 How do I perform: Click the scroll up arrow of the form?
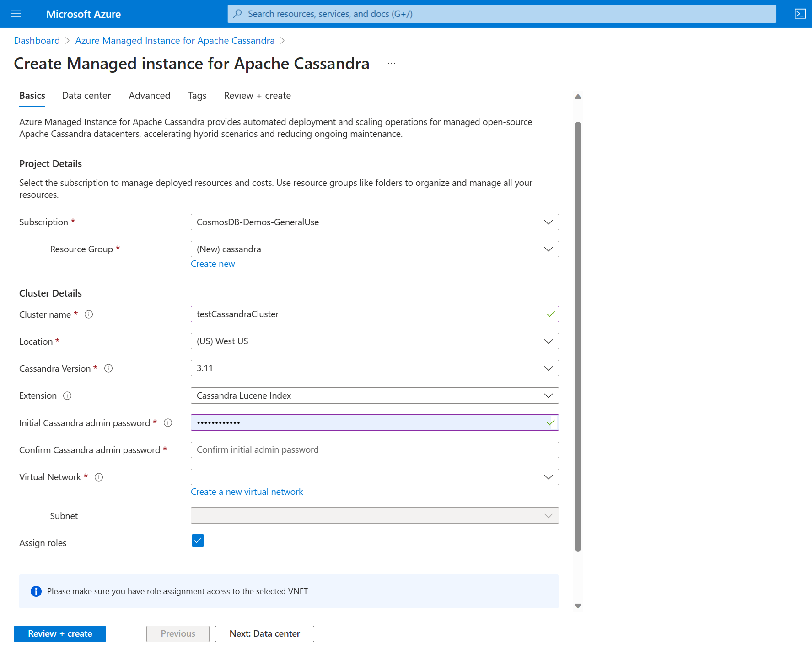578,97
